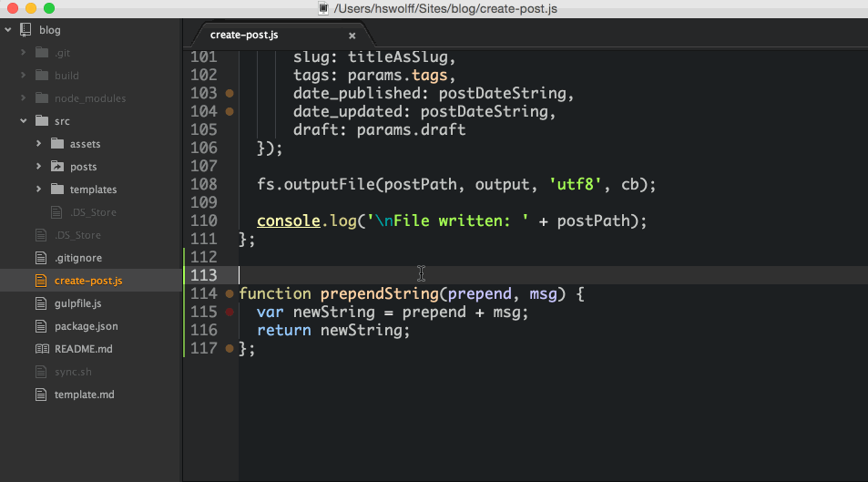Click the README.md book icon
The width and height of the screenshot is (868, 482).
[x=42, y=348]
